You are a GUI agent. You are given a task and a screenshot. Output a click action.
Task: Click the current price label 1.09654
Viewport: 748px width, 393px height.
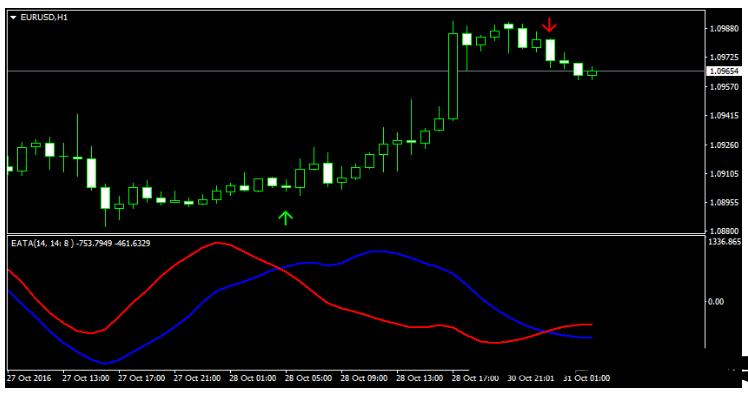coord(724,71)
